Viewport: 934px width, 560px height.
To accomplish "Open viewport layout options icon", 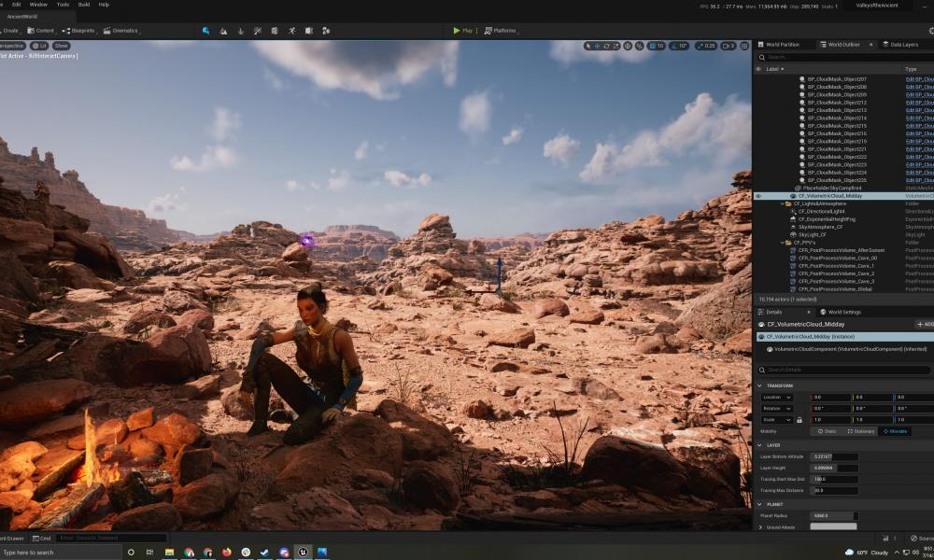I will pos(744,46).
